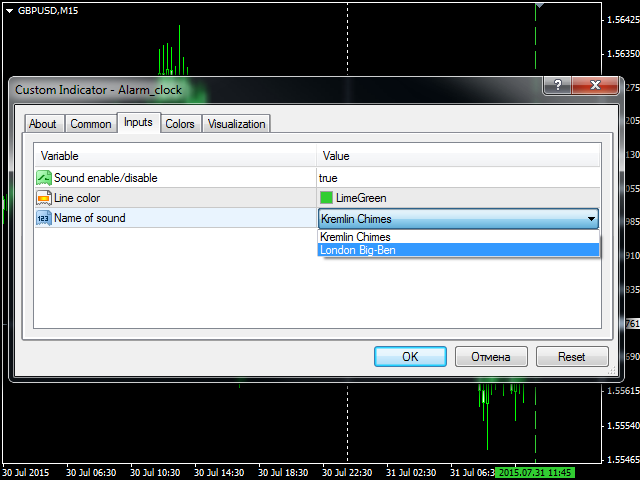This screenshot has width=640, height=480.
Task: Switch to the About tab
Action: 43,124
